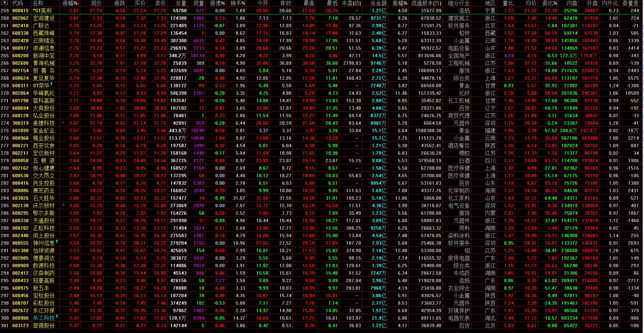Screen dimensions: 644x333
Task: Sort by the 换手% column header
Action: click(238, 4)
